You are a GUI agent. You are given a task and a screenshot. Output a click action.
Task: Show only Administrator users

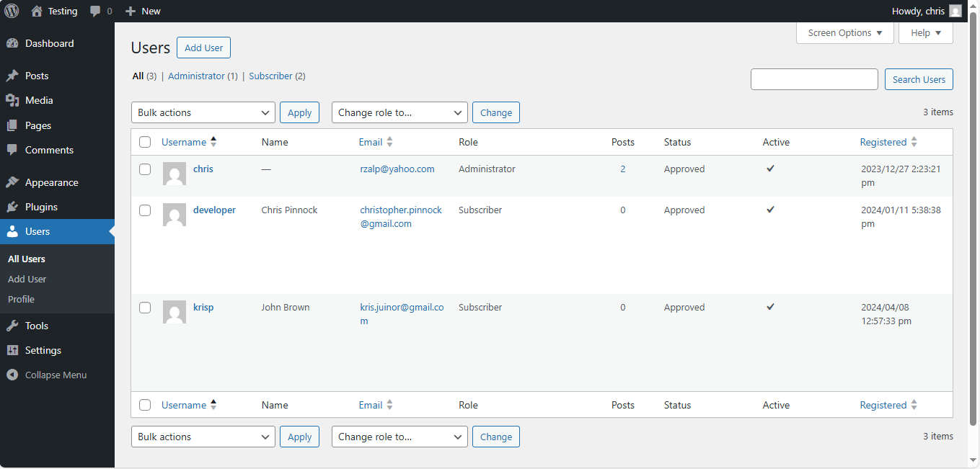(x=196, y=76)
